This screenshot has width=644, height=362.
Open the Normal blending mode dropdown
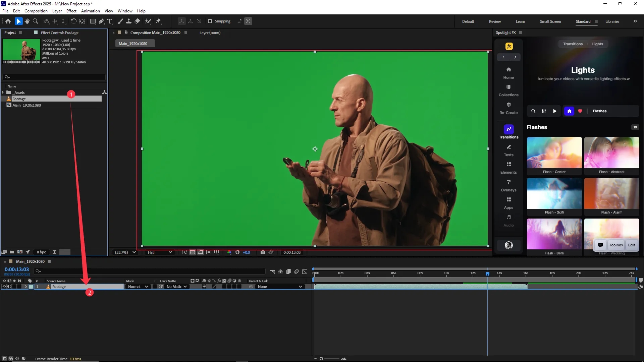pyautogui.click(x=138, y=287)
